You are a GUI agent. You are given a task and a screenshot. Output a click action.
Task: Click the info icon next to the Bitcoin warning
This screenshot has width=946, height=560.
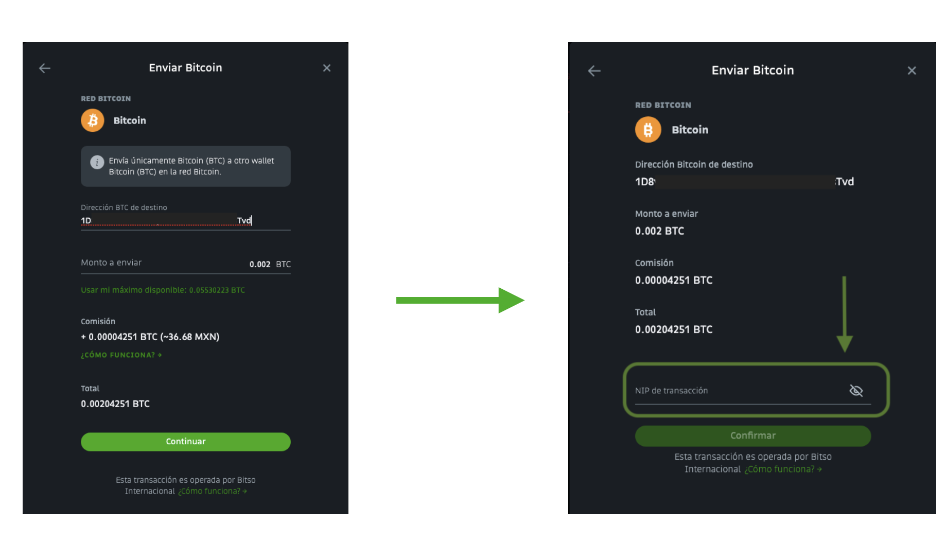point(97,162)
